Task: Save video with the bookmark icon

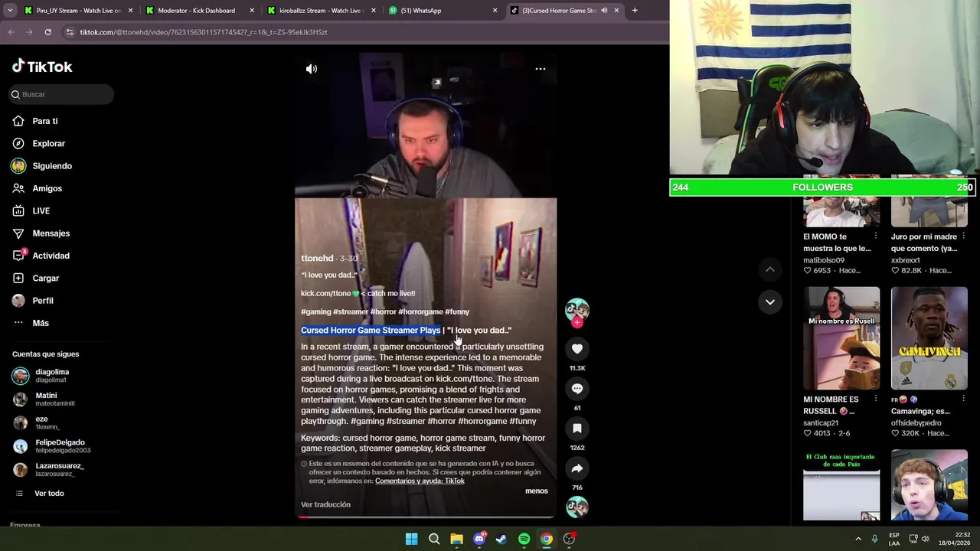Action: point(577,429)
